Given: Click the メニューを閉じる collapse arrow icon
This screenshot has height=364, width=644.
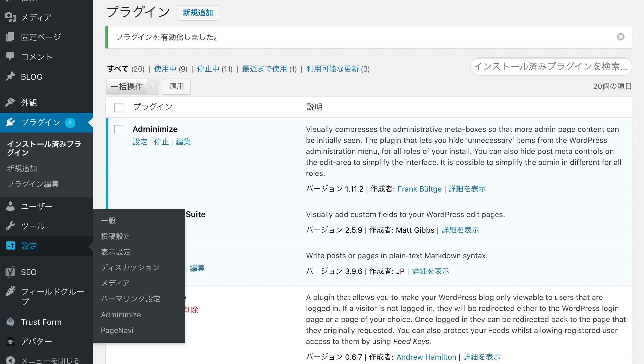Looking at the screenshot, I should tap(10, 360).
